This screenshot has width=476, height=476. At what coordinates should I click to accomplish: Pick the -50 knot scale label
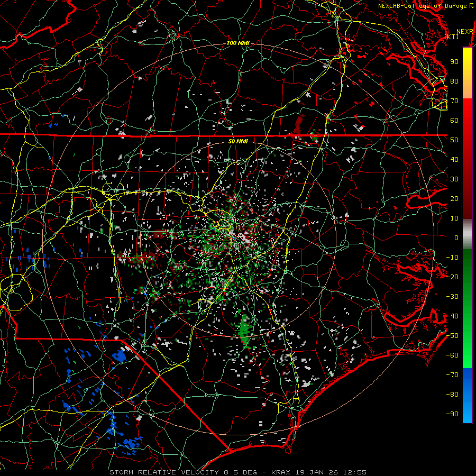click(x=452, y=336)
